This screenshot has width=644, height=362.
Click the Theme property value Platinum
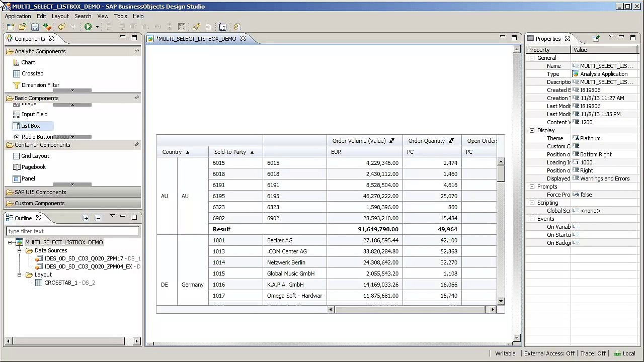point(590,138)
